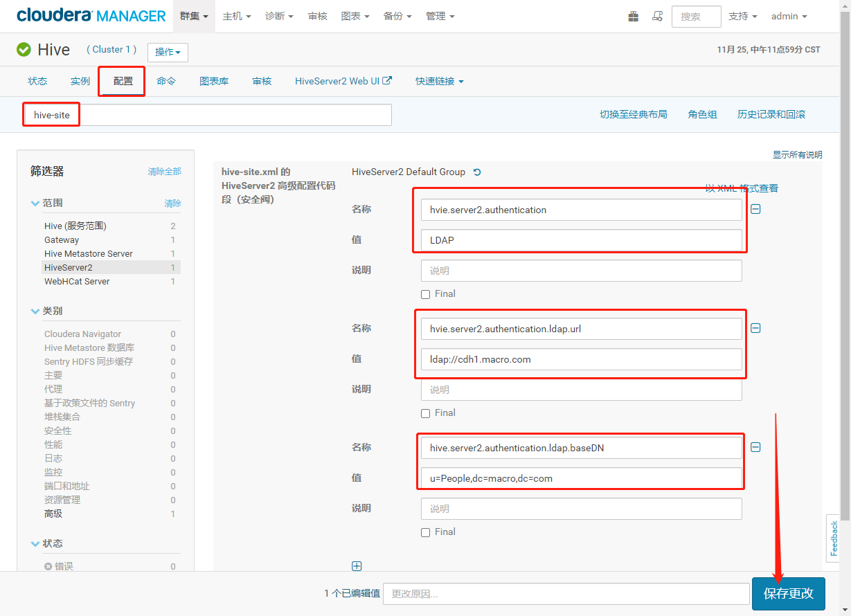Image resolution: width=851 pixels, height=616 pixels.
Task: Click the 说明 field under the LDAP value
Action: pos(581,271)
